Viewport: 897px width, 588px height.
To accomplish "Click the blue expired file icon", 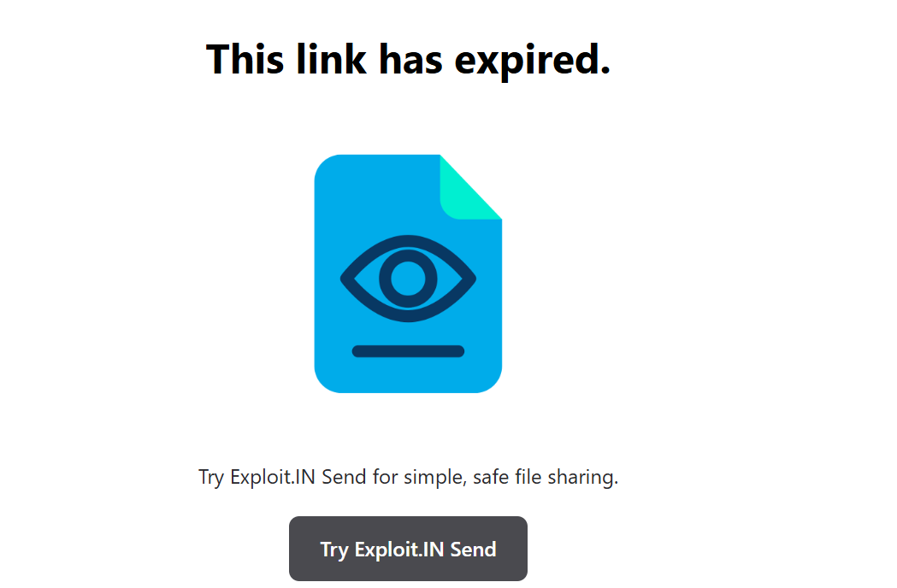I will point(408,273).
